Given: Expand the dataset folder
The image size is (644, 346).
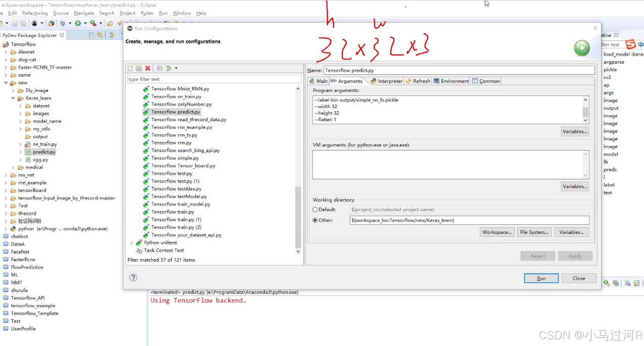Looking at the screenshot, I should point(21,106).
